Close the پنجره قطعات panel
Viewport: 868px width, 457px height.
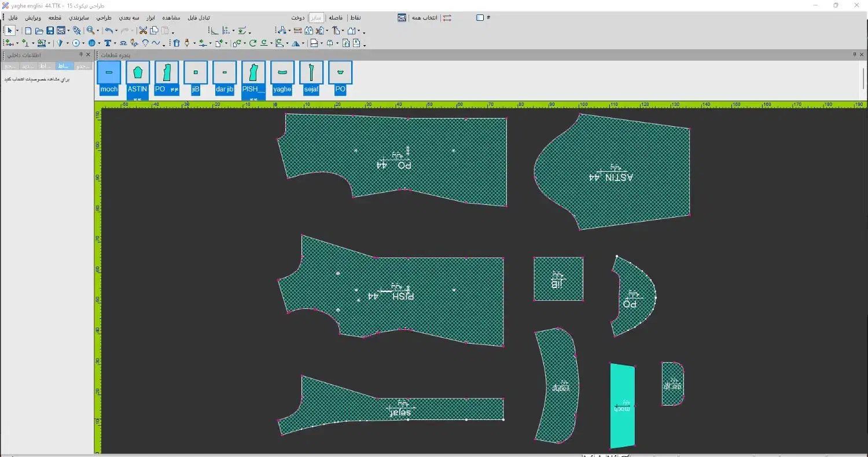click(x=862, y=54)
